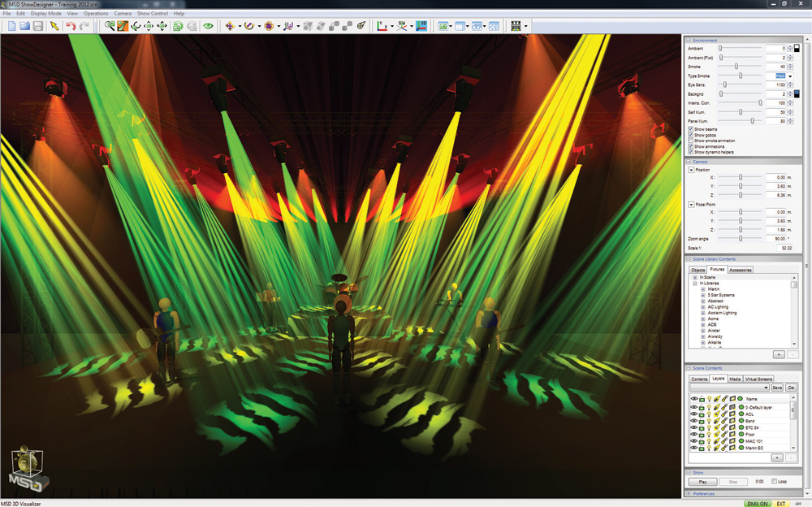This screenshot has width=812, height=507.
Task: Disable the Show gobos checkbox
Action: point(690,135)
